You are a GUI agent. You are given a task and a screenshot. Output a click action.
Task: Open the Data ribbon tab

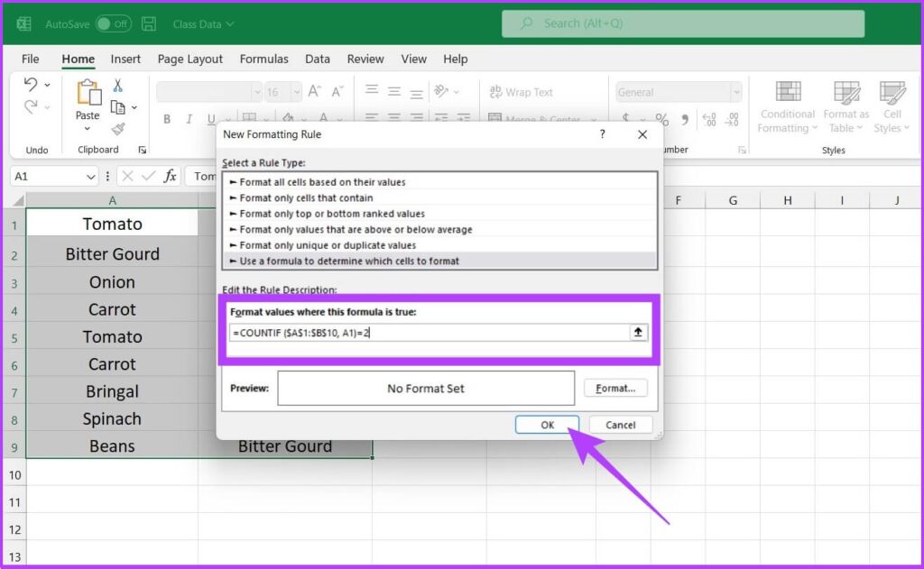coord(317,59)
